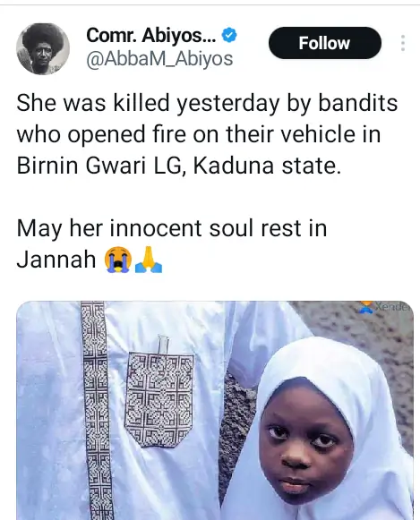Click the 'May her innocent soul' sentence

[172, 243]
